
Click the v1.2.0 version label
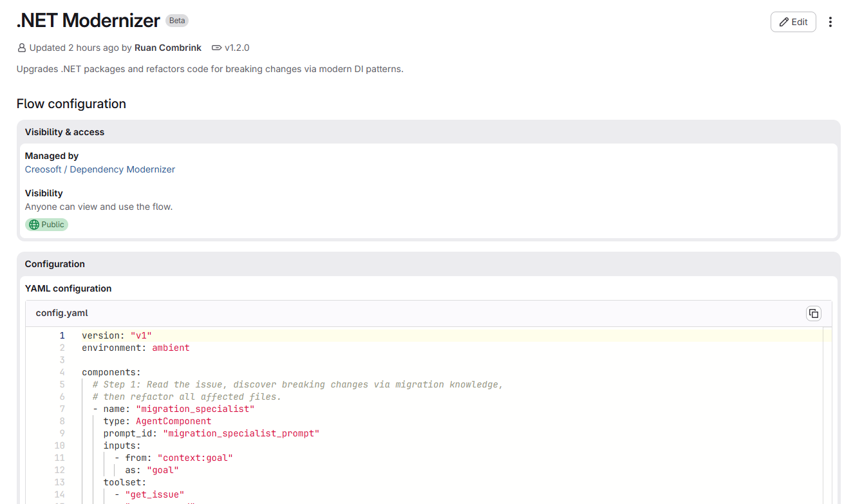click(237, 48)
